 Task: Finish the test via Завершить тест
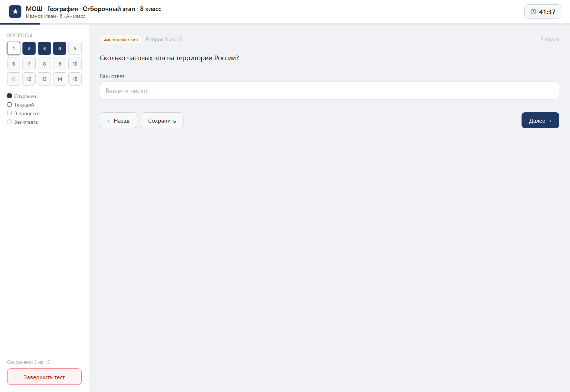(44, 377)
